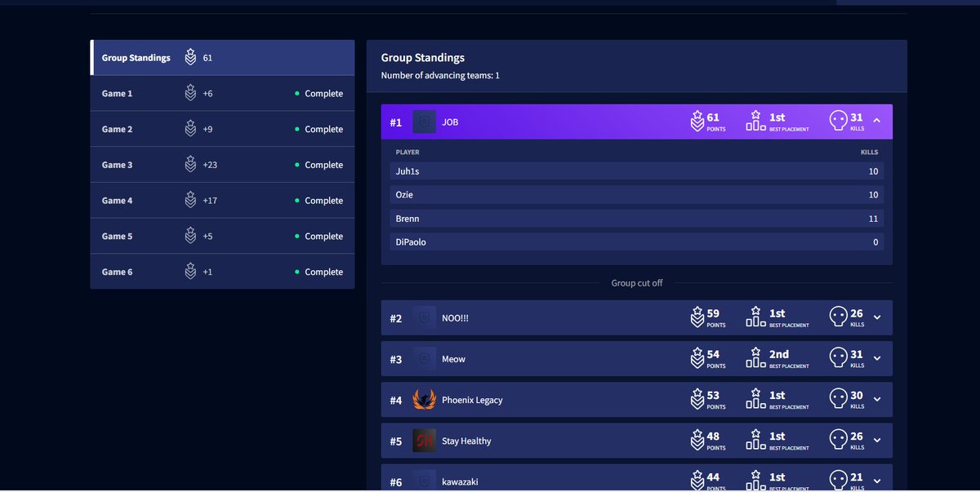980x492 pixels.
Task: Click the Group cut off label
Action: [637, 283]
